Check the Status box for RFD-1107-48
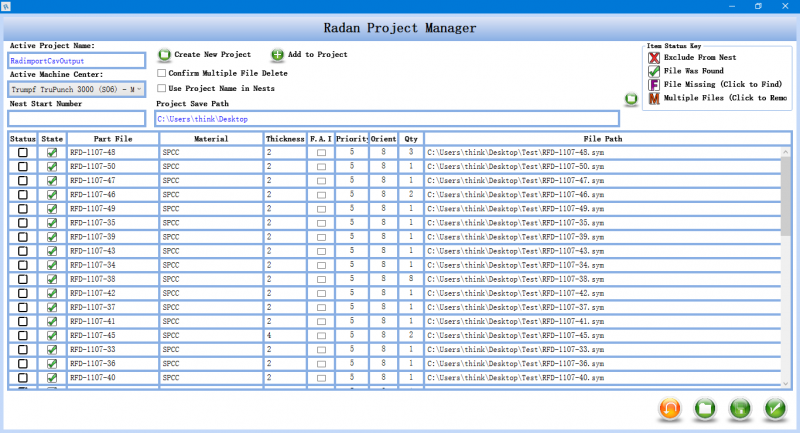 [23, 152]
